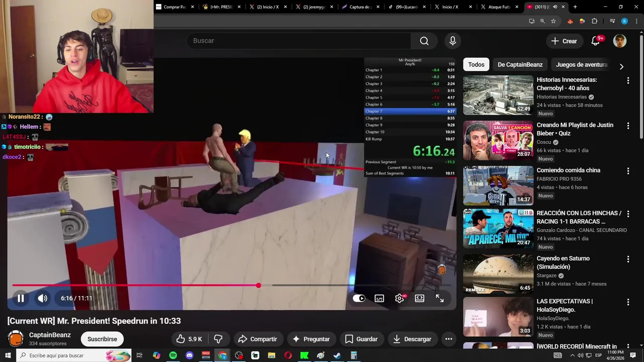Select the Juegos de aventura filter chip
This screenshot has height=362, width=644.
582,64
